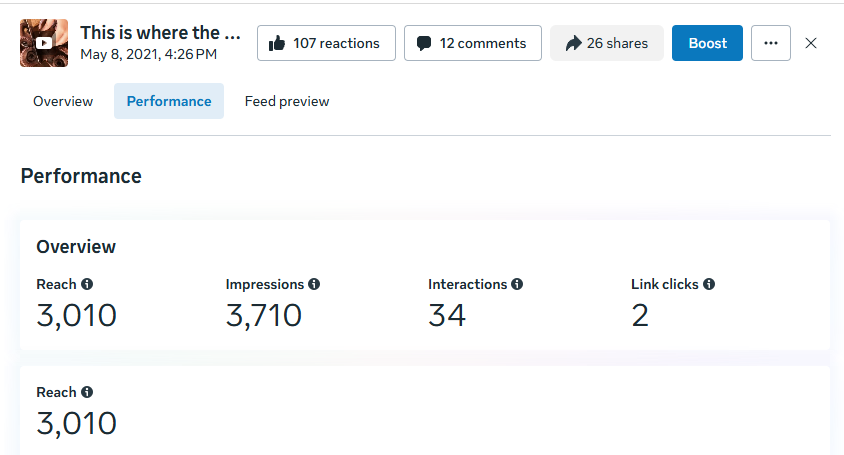This screenshot has width=844, height=455.
Task: Click the speech bubble comments icon
Action: tap(424, 43)
